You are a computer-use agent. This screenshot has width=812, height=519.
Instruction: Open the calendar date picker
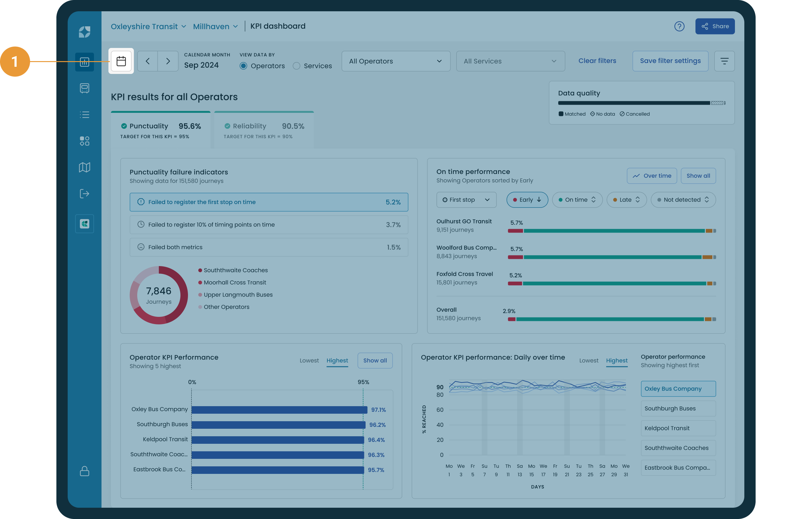[x=121, y=61]
